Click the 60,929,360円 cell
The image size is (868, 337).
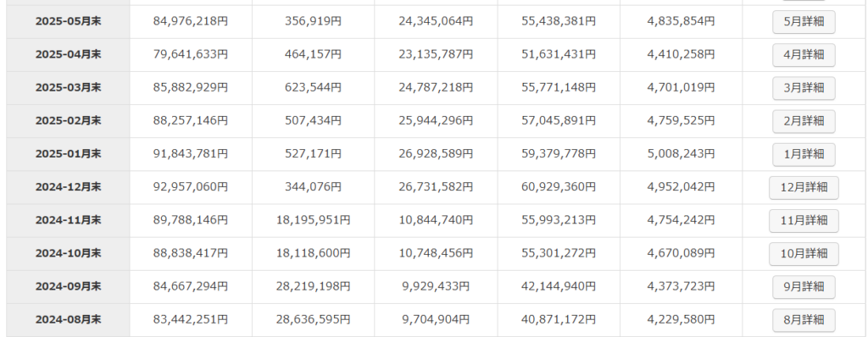coord(559,188)
